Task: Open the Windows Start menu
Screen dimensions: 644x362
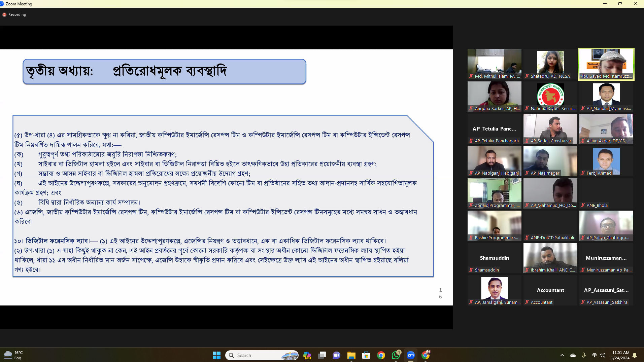Action: [x=216, y=355]
